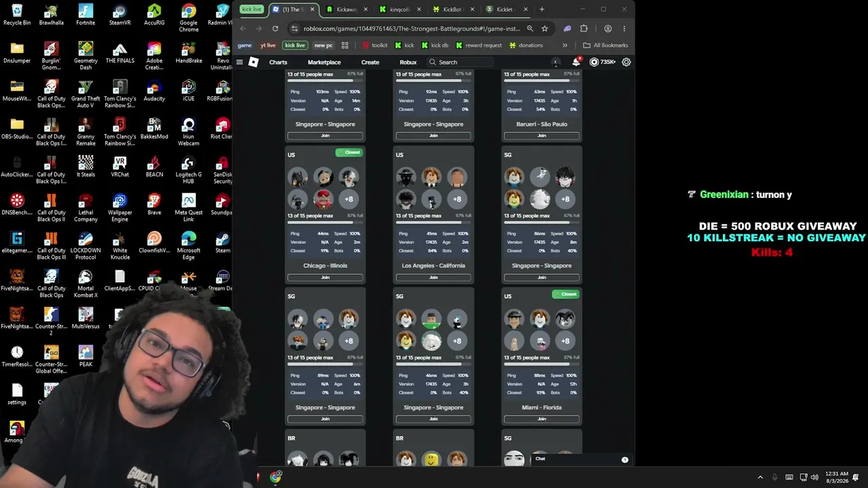Viewport: 868px width, 488px height.
Task: Open BakkesMod desktop shortcut
Action: (155, 129)
